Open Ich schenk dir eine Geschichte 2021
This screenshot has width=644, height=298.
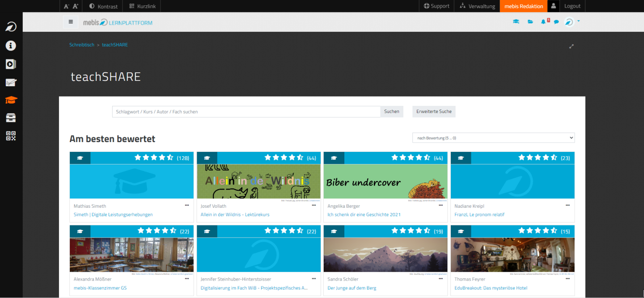tap(364, 215)
